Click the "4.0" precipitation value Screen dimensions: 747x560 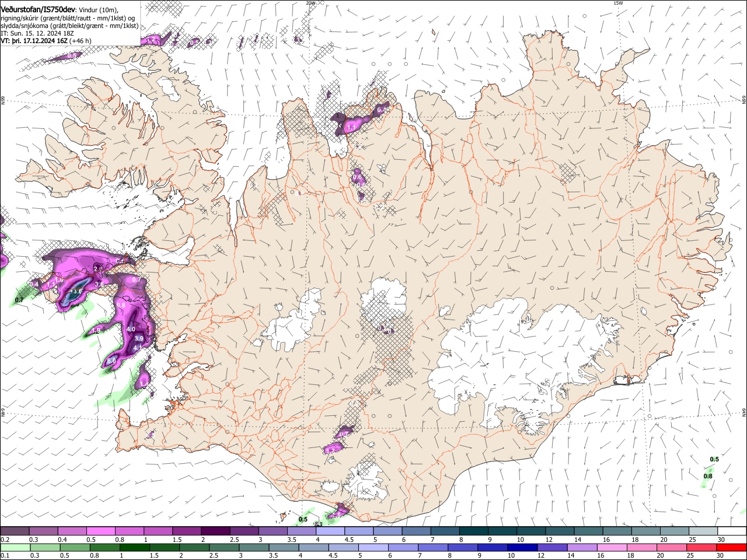(x=131, y=329)
